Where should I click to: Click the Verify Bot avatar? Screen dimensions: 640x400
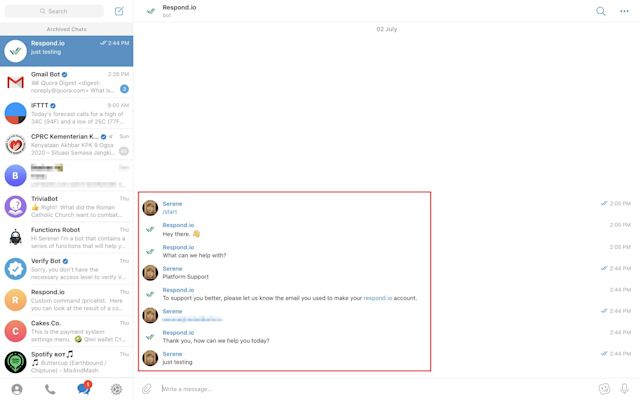click(x=16, y=269)
